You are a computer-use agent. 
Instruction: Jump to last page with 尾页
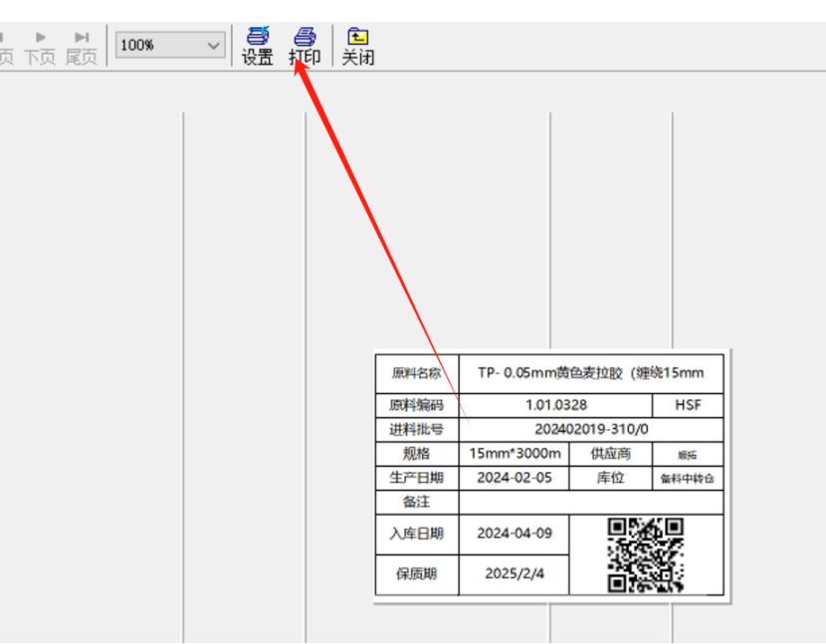82,48
